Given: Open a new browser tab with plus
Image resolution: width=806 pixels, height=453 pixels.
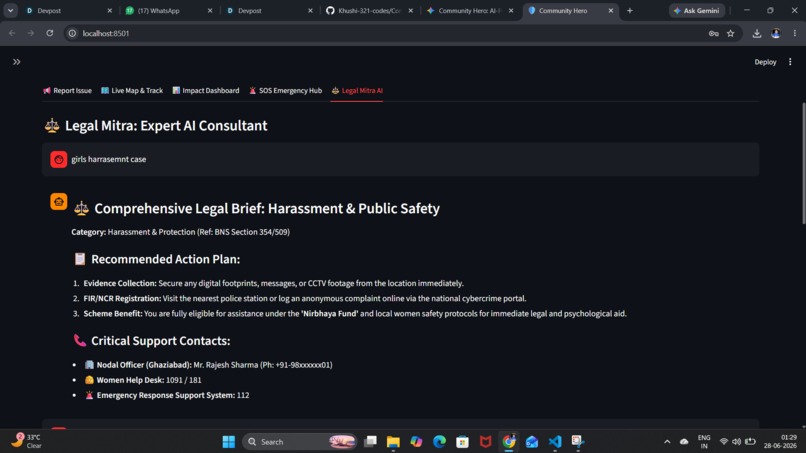Looking at the screenshot, I should [x=630, y=10].
